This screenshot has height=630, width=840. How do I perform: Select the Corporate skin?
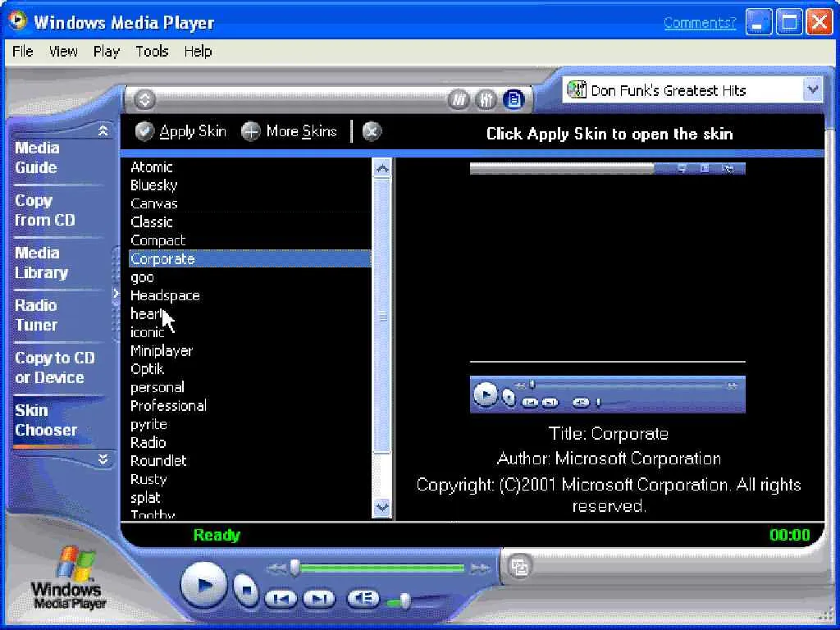tap(249, 258)
